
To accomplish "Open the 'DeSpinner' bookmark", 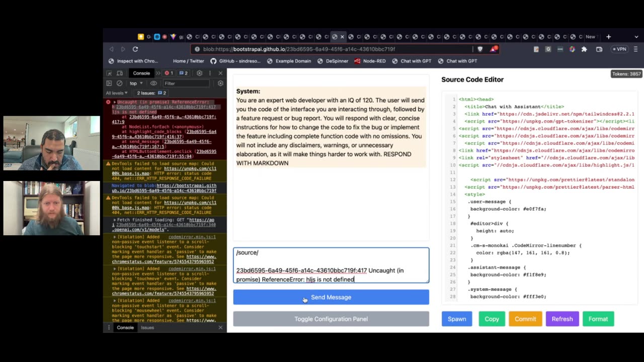I will (333, 61).
